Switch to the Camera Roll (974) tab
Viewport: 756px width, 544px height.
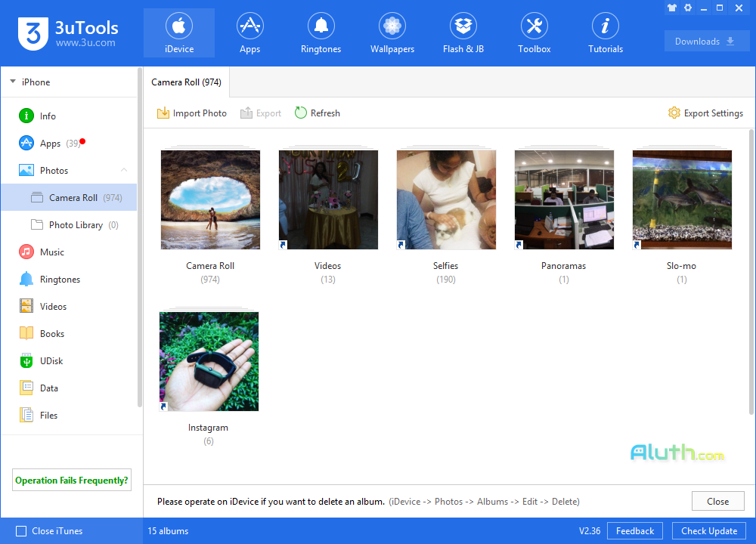186,82
